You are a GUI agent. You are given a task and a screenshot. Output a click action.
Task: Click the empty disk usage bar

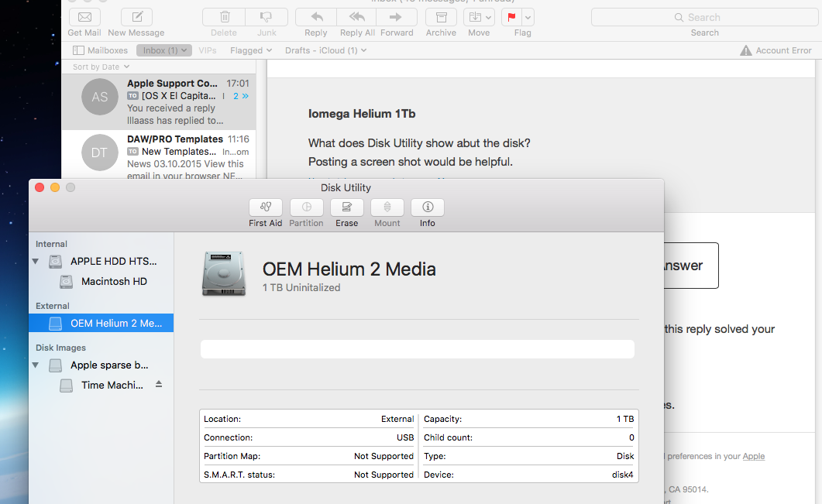coord(418,349)
